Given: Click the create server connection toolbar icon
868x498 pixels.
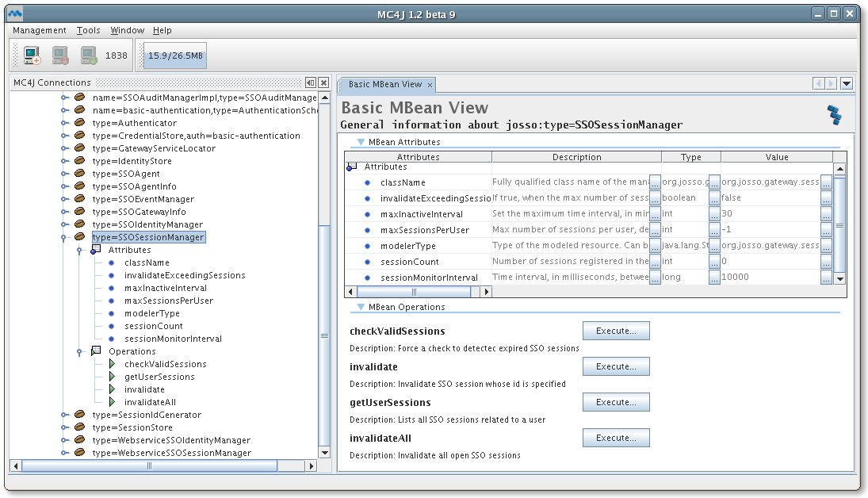Looking at the screenshot, I should tap(32, 56).
